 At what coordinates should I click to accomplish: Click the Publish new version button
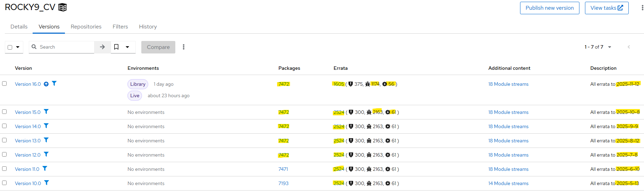pyautogui.click(x=550, y=8)
